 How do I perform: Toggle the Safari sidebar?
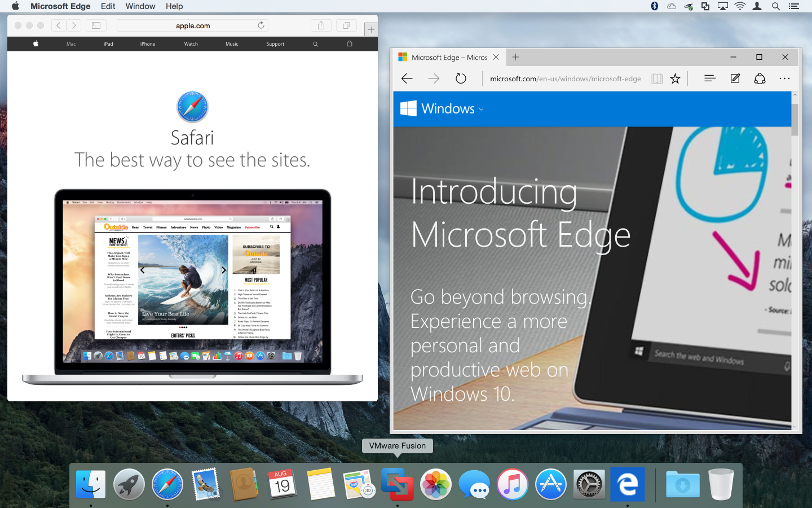pos(96,25)
